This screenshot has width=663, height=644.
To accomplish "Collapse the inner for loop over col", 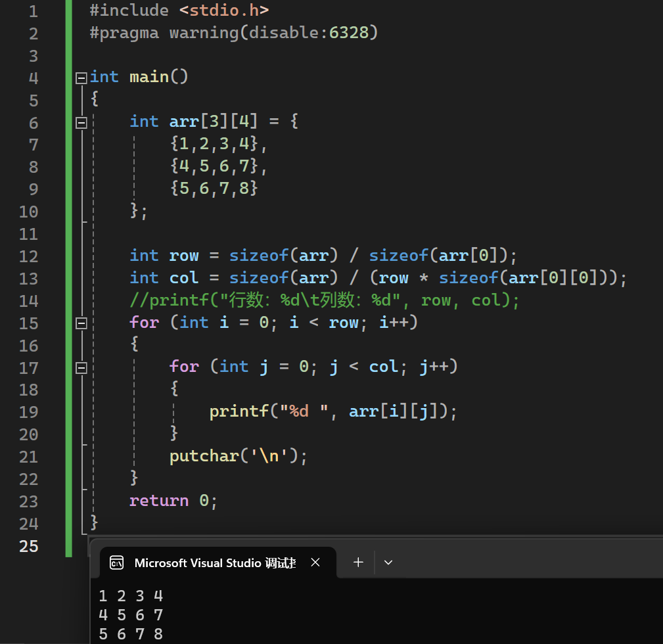I will (x=81, y=367).
